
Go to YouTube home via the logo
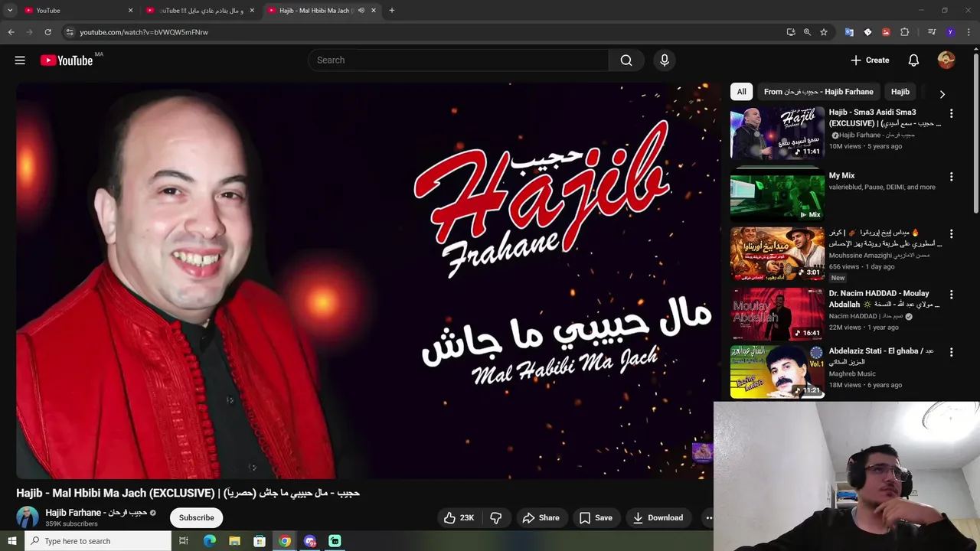click(67, 60)
